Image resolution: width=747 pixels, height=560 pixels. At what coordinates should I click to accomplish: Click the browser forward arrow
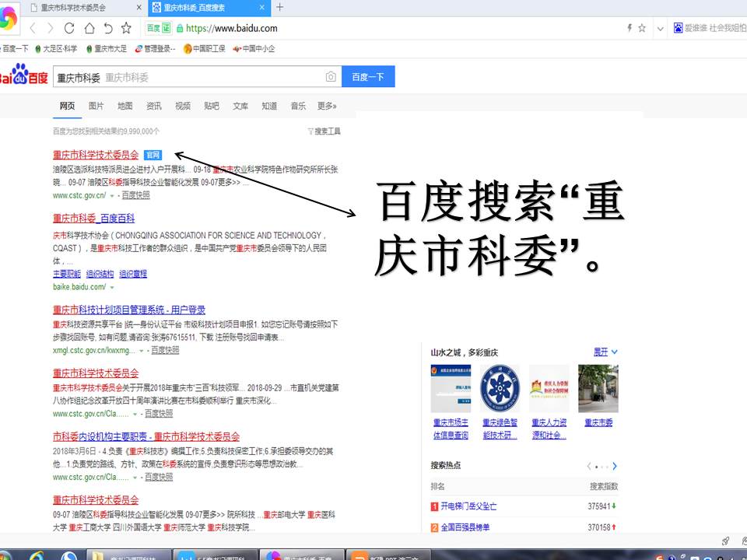(x=50, y=28)
